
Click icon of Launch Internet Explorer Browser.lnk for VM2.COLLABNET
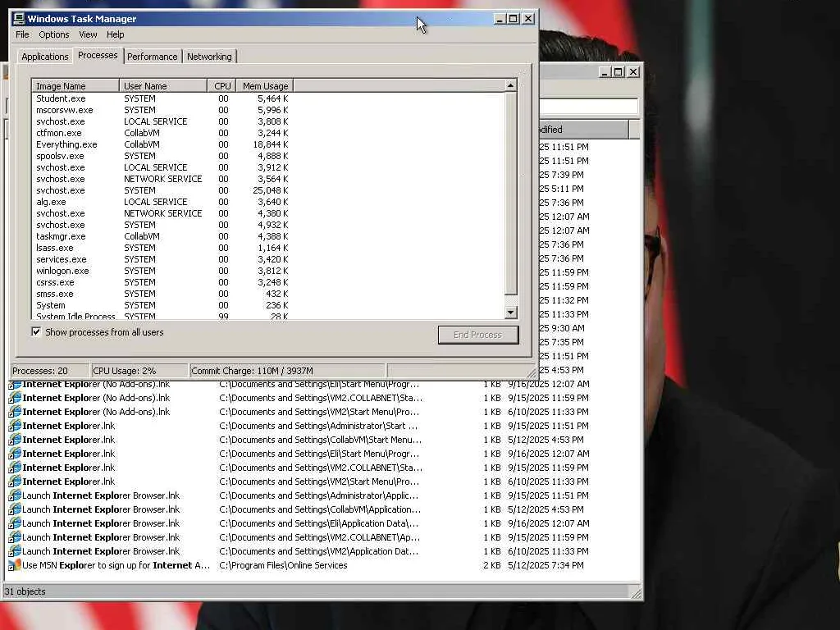(15, 537)
